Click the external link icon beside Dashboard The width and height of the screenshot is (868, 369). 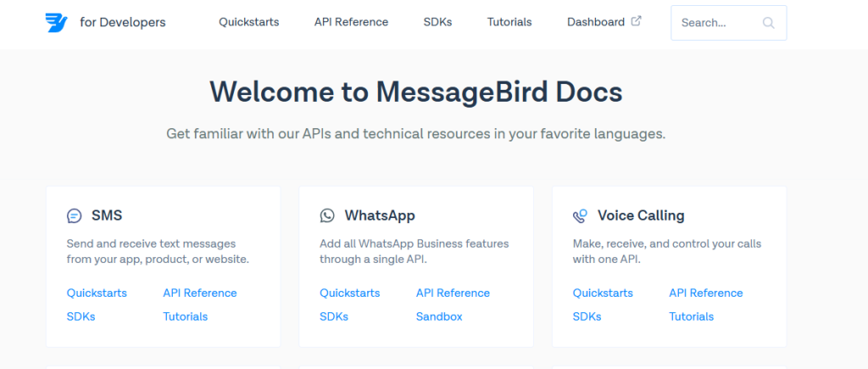tap(637, 21)
